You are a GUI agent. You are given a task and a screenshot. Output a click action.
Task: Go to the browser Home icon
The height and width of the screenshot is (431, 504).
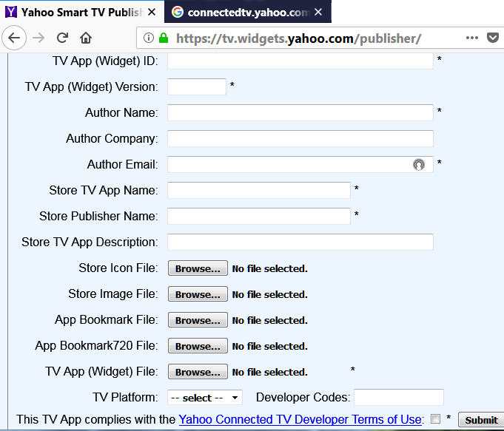pos(86,38)
